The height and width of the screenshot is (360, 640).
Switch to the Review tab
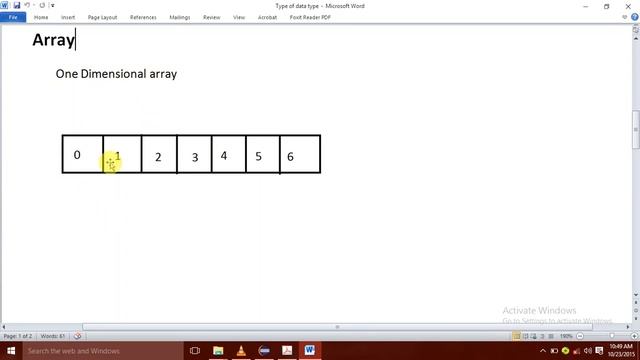(211, 17)
